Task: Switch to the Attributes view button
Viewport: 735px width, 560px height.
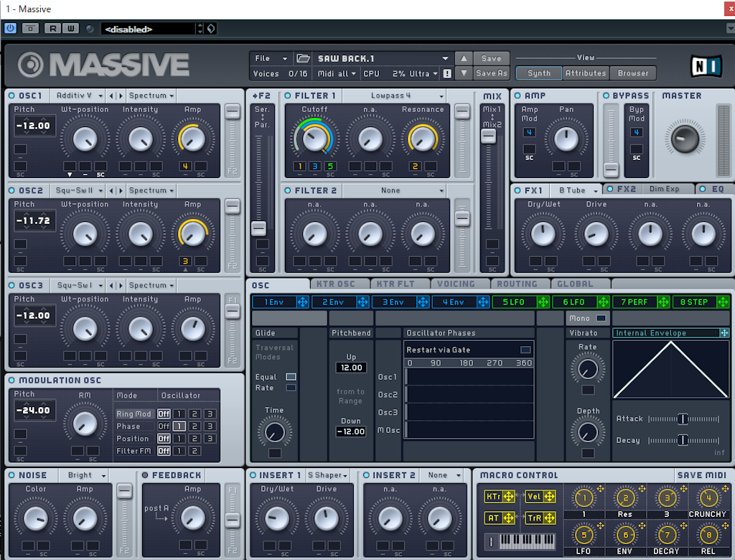Action: [586, 73]
